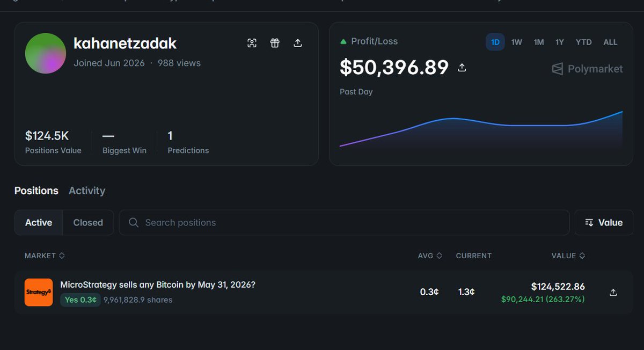Click the Profit/Loss label
This screenshot has width=644, height=350.
pyautogui.click(x=374, y=41)
